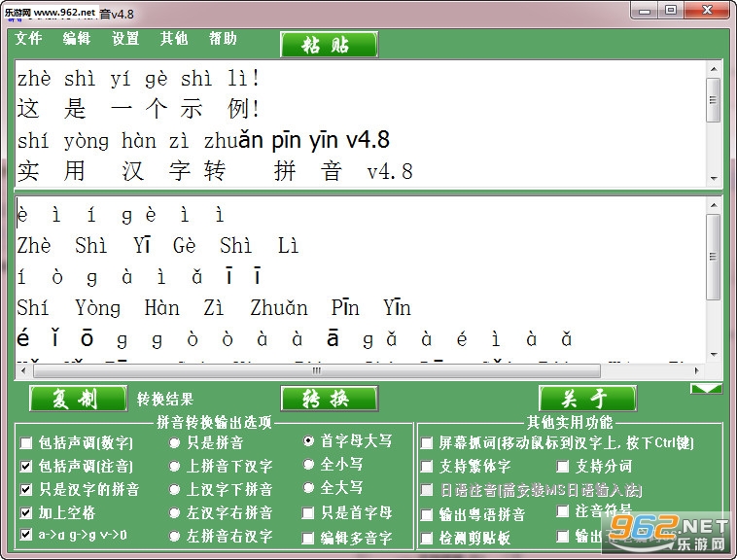This screenshot has width=737, height=560.
Task: Collapse options panel with green down arrow
Action: pos(706,389)
